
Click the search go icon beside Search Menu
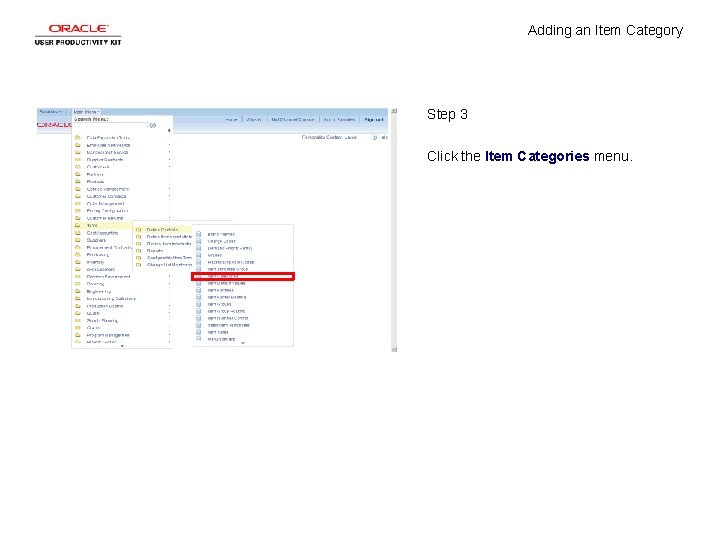click(152, 125)
